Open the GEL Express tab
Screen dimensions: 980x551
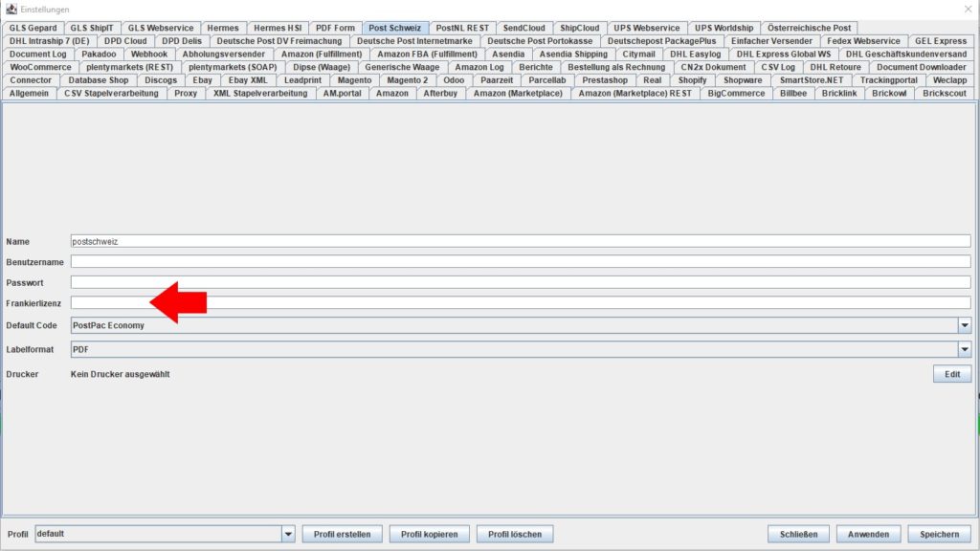point(941,41)
